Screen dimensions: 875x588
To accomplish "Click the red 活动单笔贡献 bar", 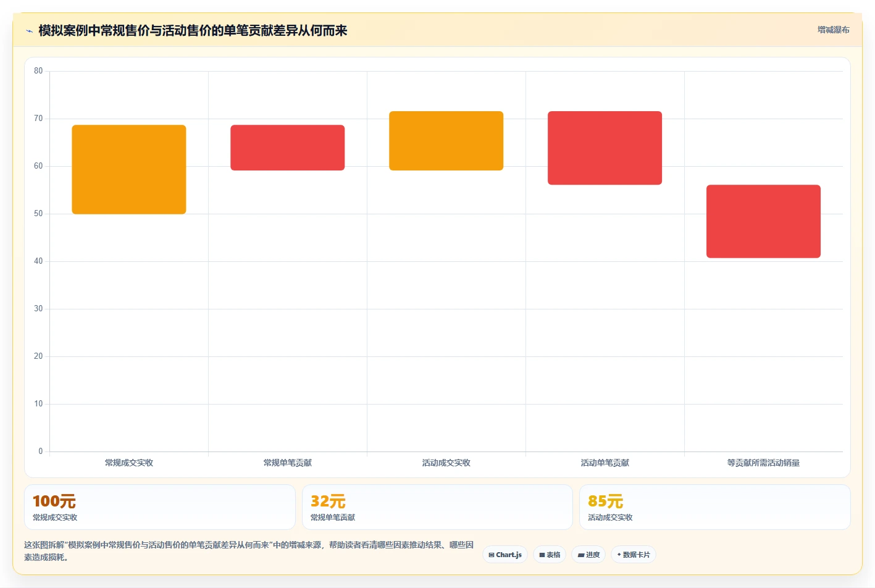I will [x=605, y=148].
